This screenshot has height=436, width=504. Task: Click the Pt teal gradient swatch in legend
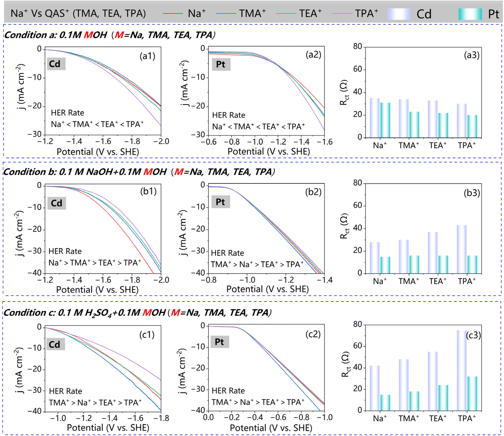[x=470, y=14]
